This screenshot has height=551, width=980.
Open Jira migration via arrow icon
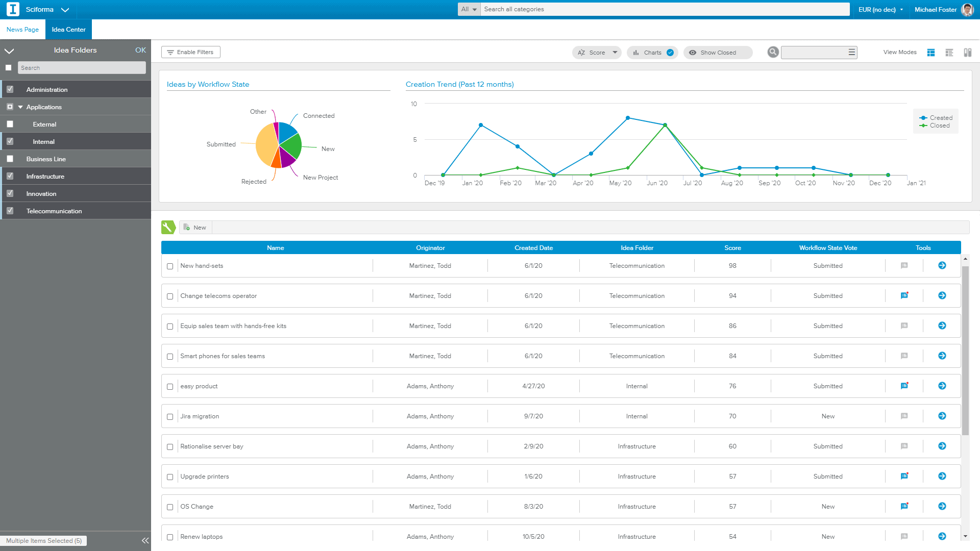click(x=942, y=416)
